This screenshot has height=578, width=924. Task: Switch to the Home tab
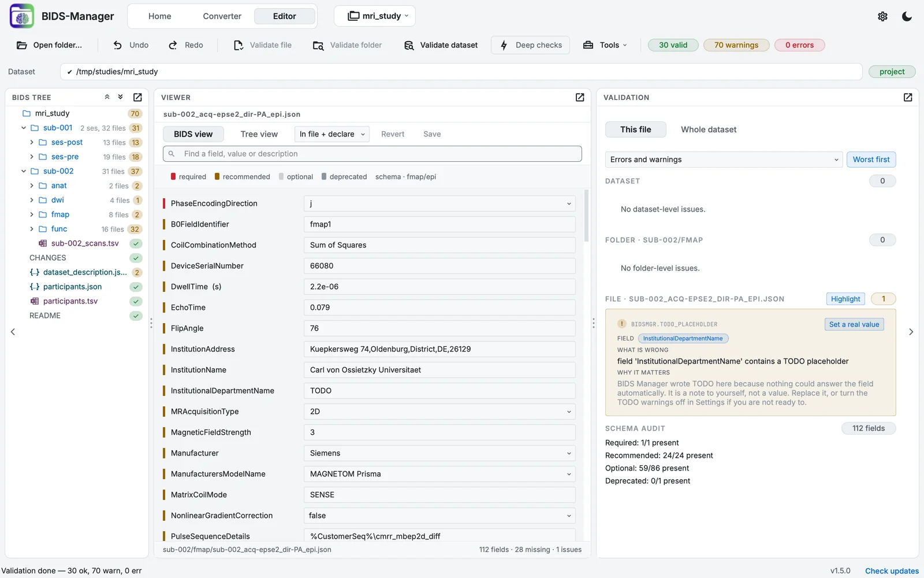tap(160, 16)
